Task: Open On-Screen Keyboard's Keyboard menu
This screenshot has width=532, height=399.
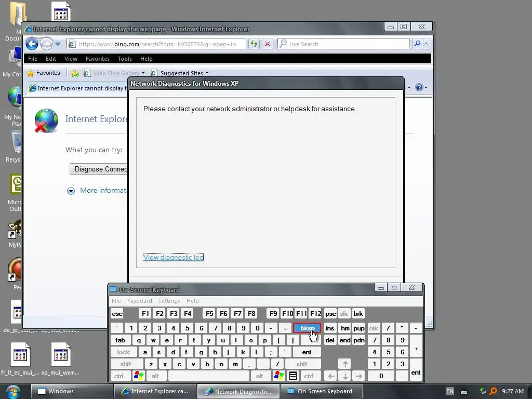Action: click(x=139, y=301)
